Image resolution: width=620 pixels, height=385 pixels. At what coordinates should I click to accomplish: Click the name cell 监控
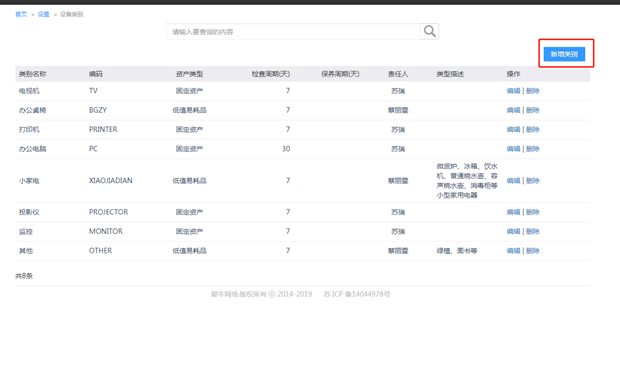26,232
